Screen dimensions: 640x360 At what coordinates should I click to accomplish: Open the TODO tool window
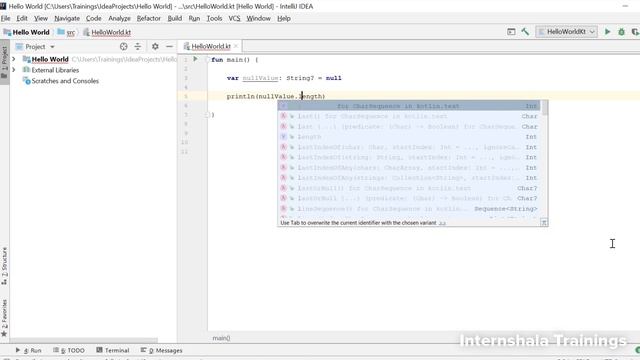click(x=69, y=350)
